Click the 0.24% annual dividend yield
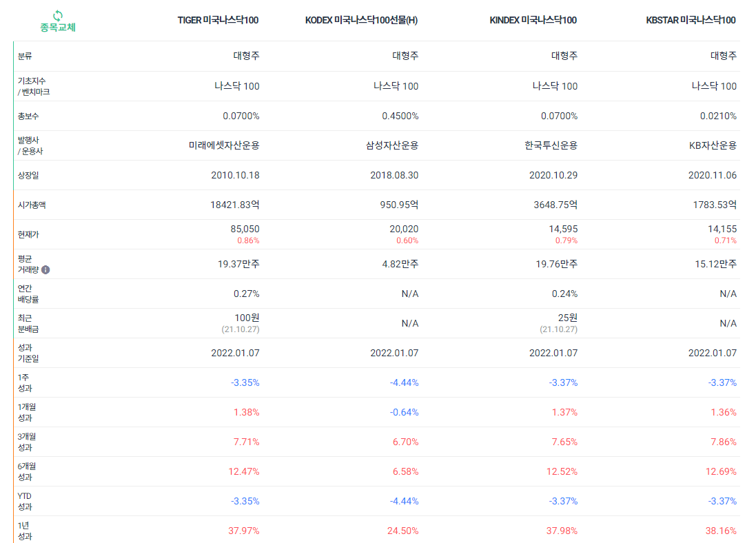Screen dimensions: 756x543 tap(564, 294)
